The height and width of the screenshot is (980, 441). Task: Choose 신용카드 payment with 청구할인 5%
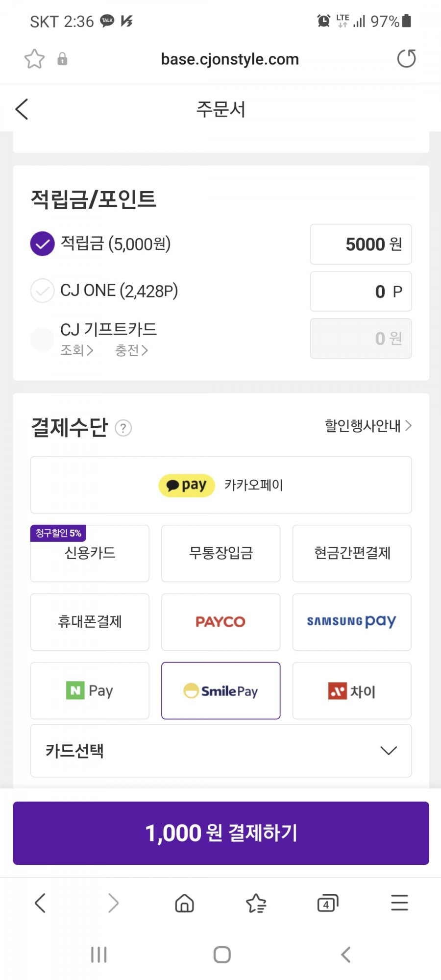pos(90,554)
